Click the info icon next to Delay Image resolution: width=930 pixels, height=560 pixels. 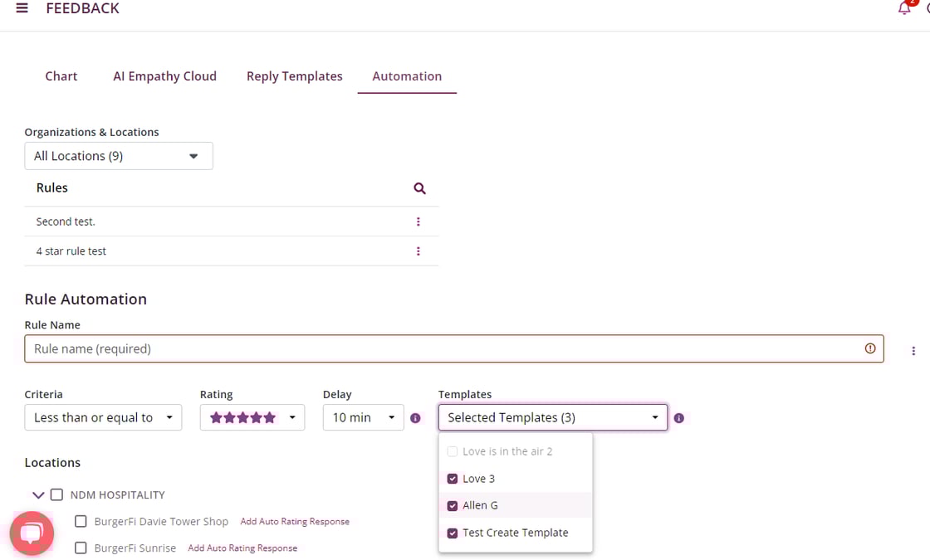click(x=416, y=418)
